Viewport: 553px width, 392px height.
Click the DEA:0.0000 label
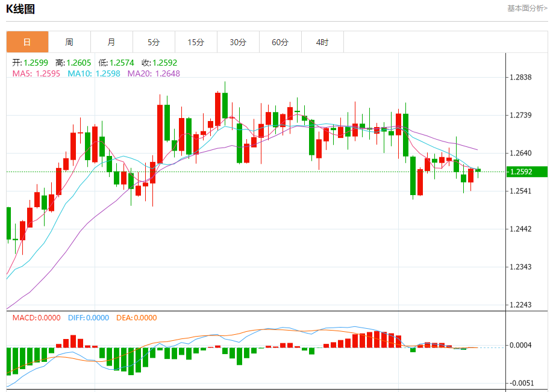tap(137, 317)
